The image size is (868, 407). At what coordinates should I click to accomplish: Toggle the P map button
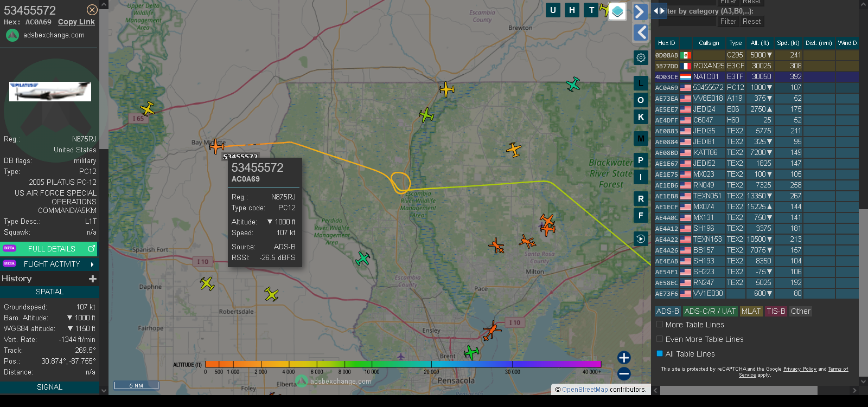[x=641, y=160]
